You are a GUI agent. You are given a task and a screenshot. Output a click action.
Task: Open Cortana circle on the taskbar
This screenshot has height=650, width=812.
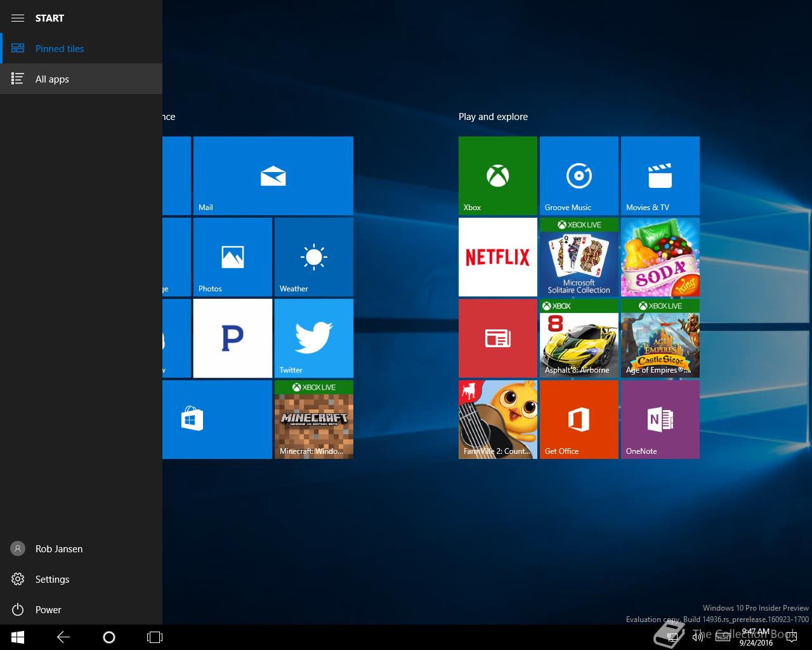coord(109,637)
